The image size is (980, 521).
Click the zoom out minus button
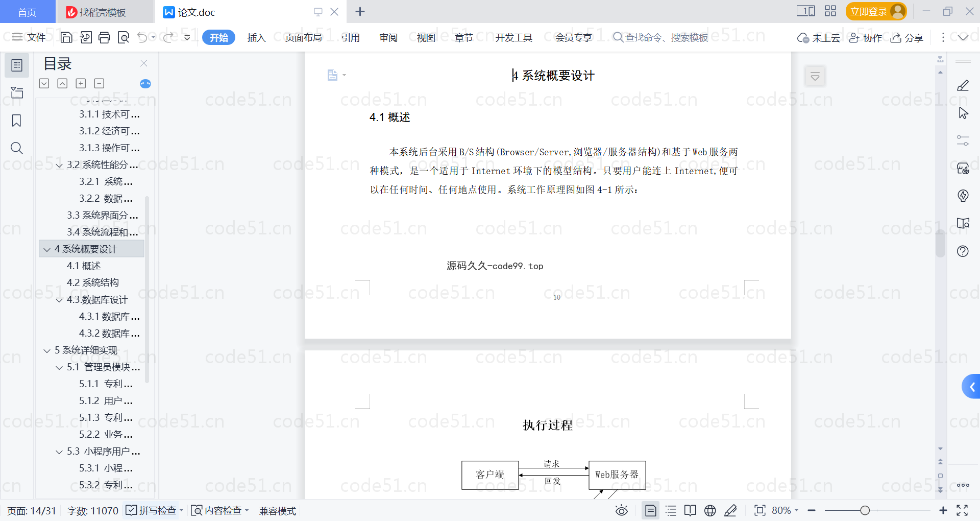point(812,510)
